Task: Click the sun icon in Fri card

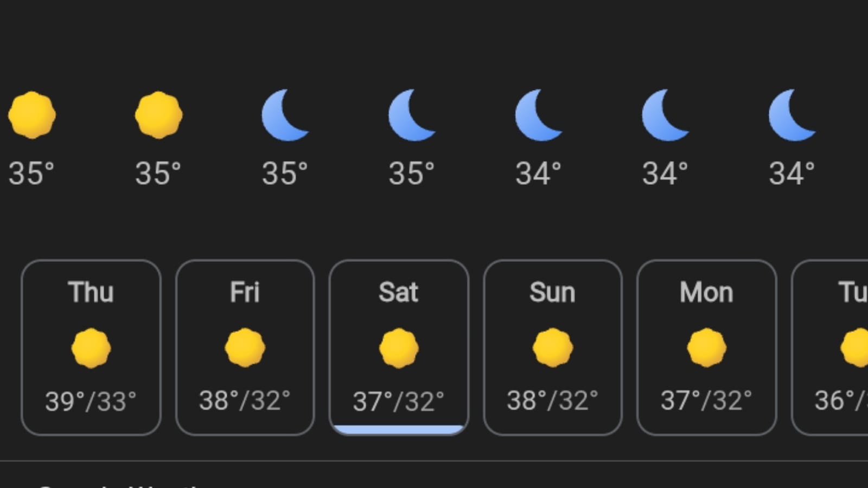Action: point(245,348)
